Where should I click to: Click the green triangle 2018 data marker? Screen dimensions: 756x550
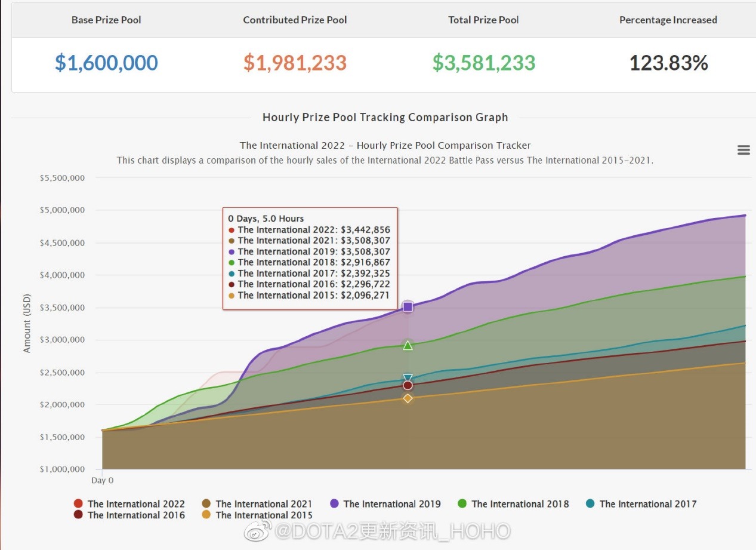tap(408, 346)
